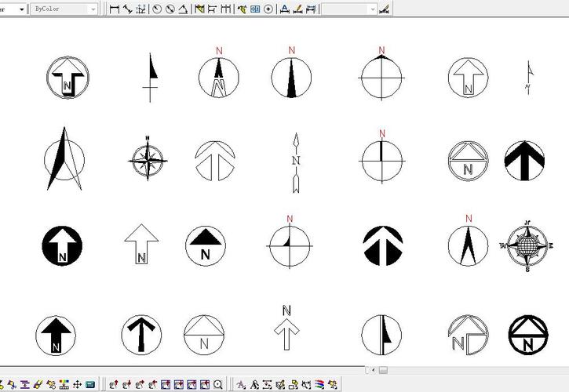
Task: Click the Radius Dimension icon
Action: [157, 9]
